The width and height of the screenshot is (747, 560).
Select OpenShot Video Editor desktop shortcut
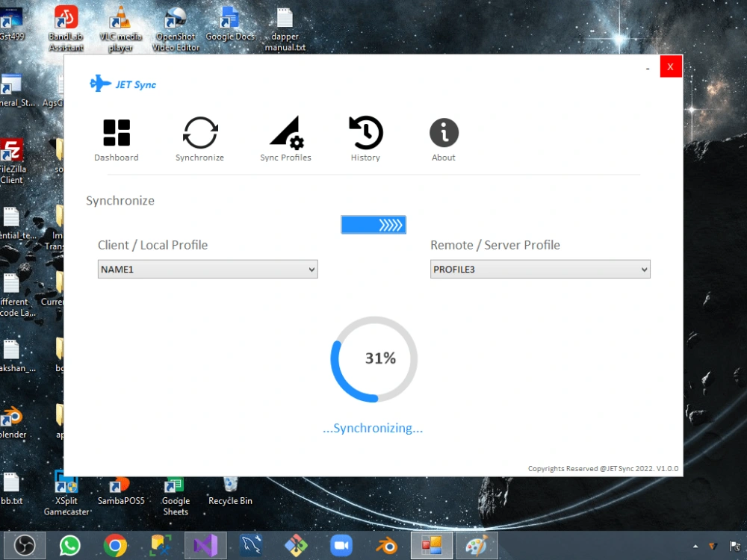click(x=176, y=28)
